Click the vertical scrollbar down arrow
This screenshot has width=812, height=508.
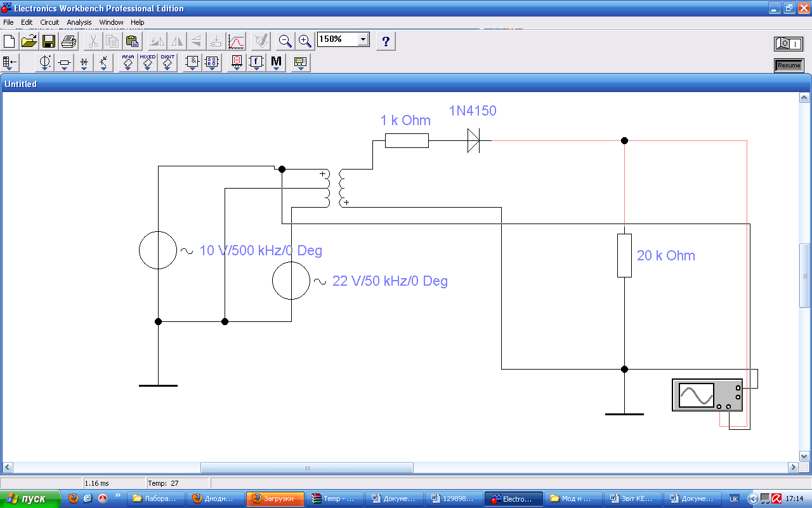[804, 457]
